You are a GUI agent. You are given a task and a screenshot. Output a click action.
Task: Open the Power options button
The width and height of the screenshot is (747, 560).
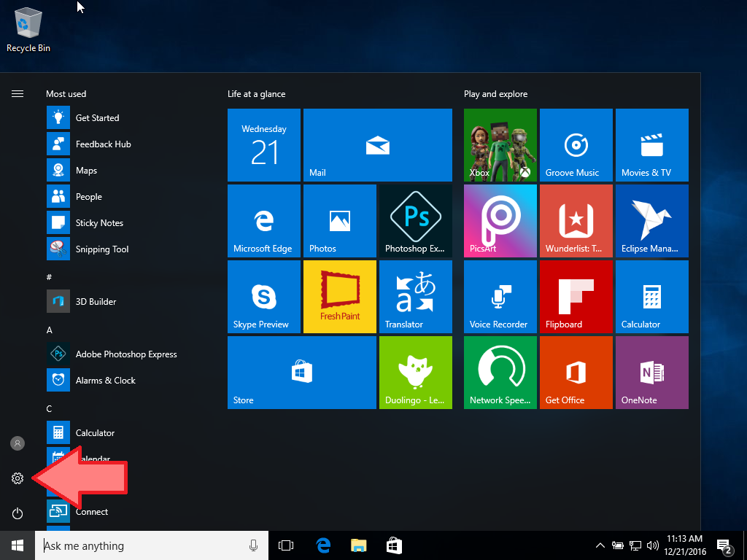tap(18, 513)
